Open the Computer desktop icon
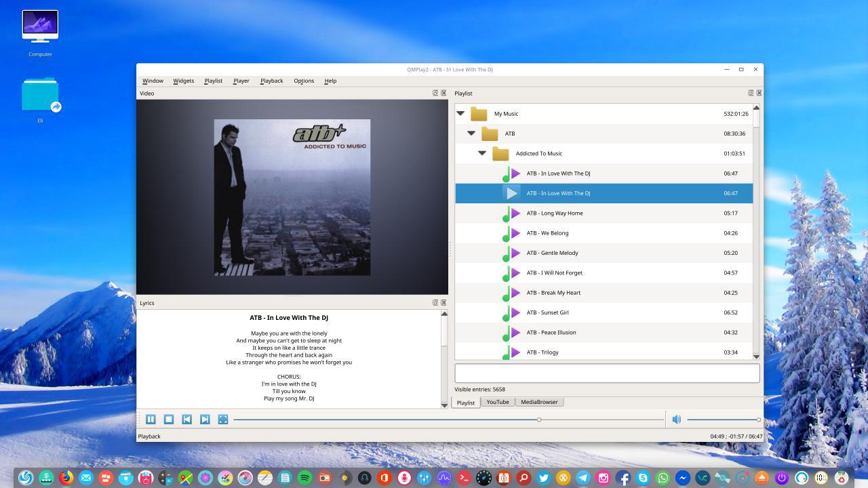 40,34
